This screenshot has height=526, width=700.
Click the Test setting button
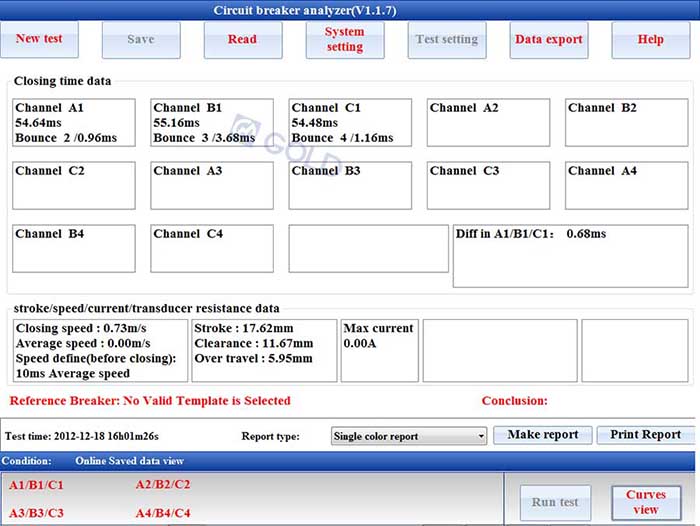[446, 40]
